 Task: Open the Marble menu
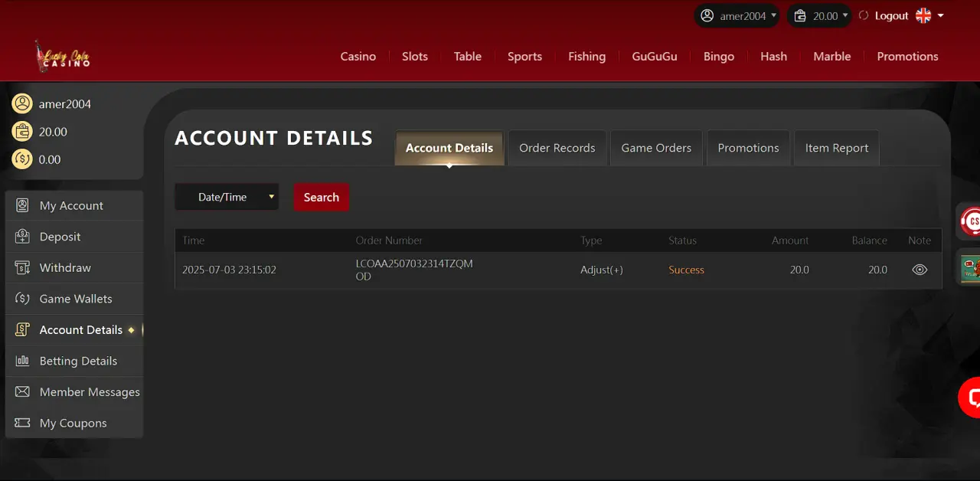click(832, 56)
